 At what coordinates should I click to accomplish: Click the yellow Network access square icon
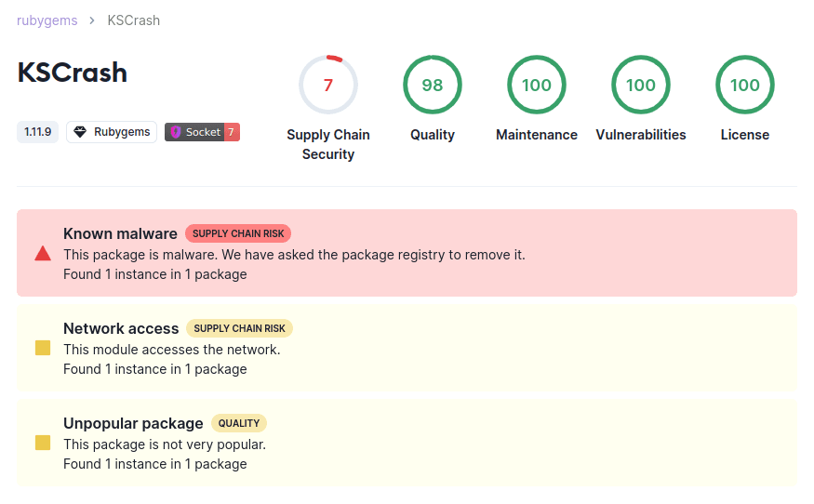[x=43, y=348]
